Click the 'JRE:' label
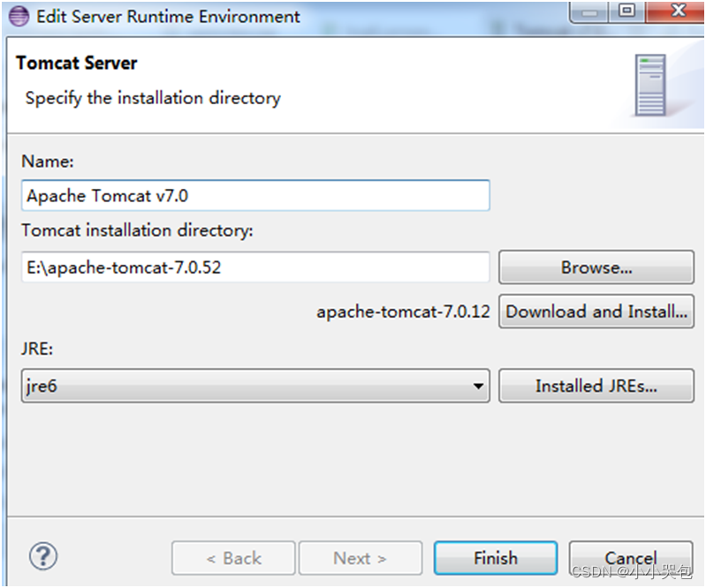 click(37, 349)
